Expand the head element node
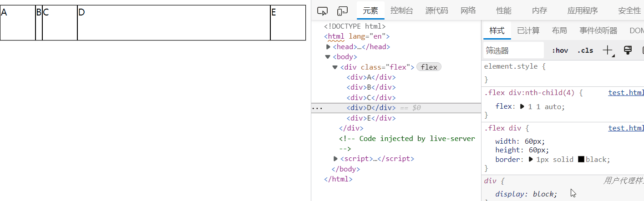Screen dimensions: 644x201 point(328,47)
